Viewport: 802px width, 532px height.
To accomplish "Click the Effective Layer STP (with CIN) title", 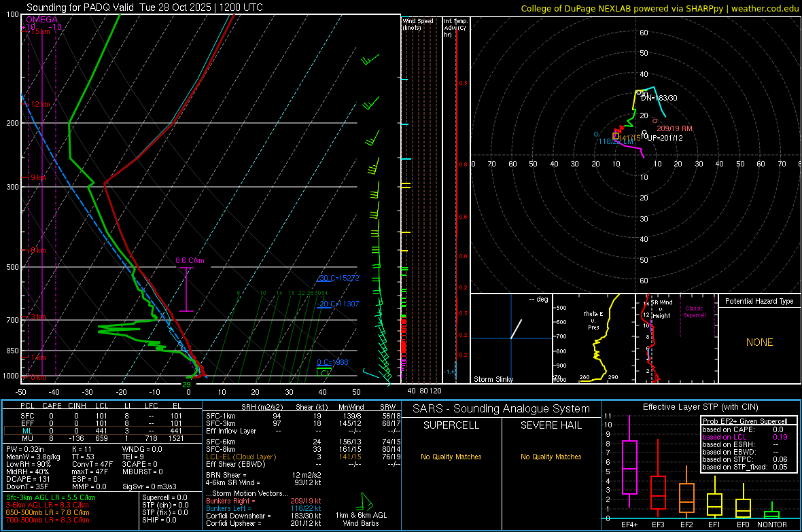I will [x=700, y=407].
